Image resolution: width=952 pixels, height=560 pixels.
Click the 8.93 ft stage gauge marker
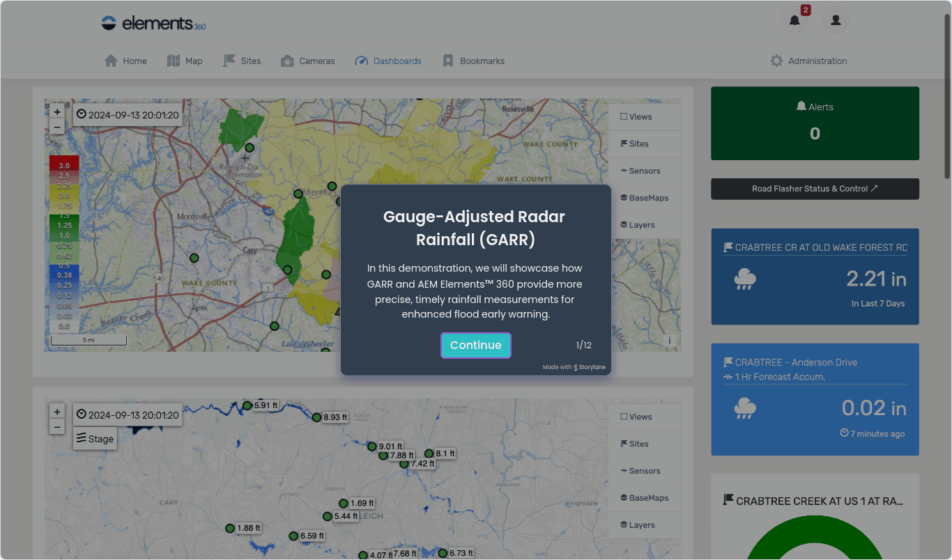317,417
